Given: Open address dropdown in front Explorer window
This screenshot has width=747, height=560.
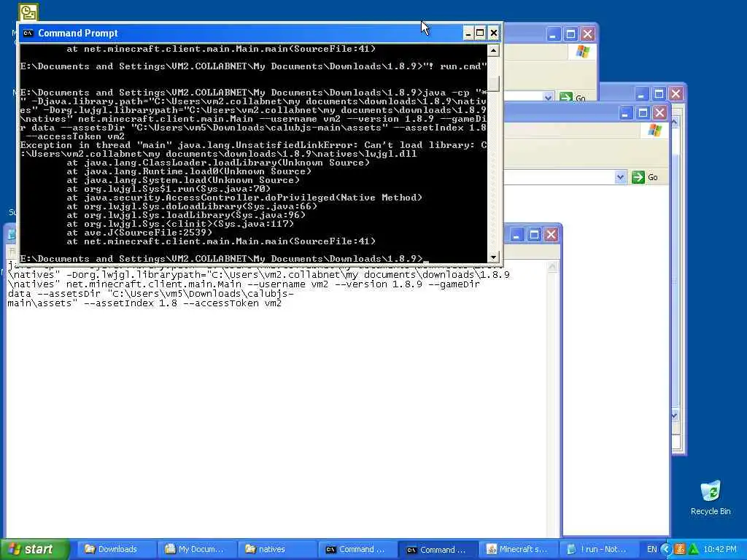Looking at the screenshot, I should [x=620, y=177].
